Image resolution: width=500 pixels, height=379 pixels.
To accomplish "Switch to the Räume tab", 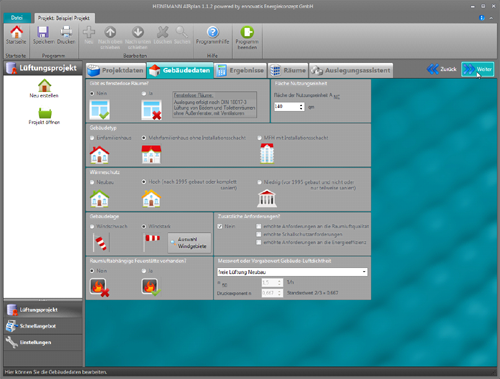I will click(288, 70).
